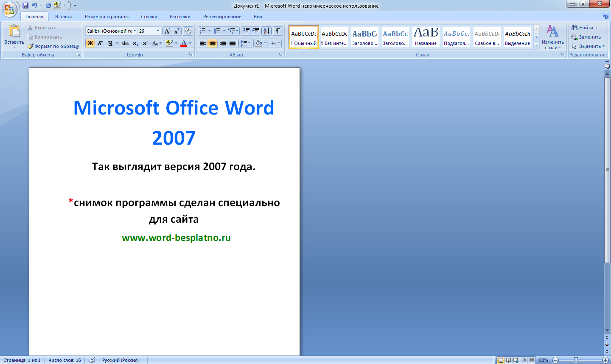Clear formatting with eraser icon
The height and width of the screenshot is (364, 611).
coord(188,31)
